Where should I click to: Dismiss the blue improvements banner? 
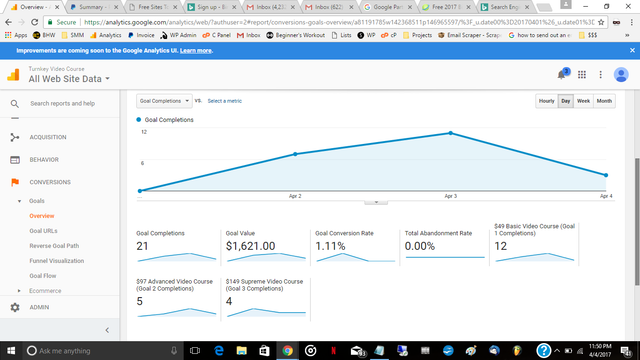(632, 50)
